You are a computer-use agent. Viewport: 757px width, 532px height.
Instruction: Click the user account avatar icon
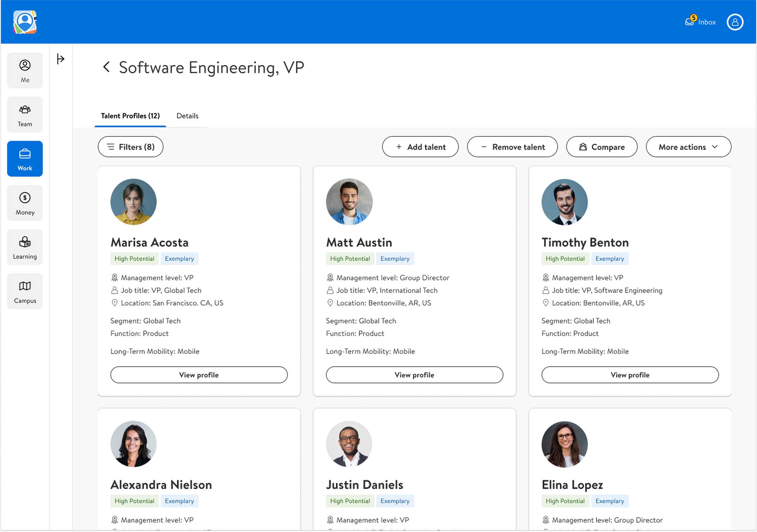coord(735,22)
